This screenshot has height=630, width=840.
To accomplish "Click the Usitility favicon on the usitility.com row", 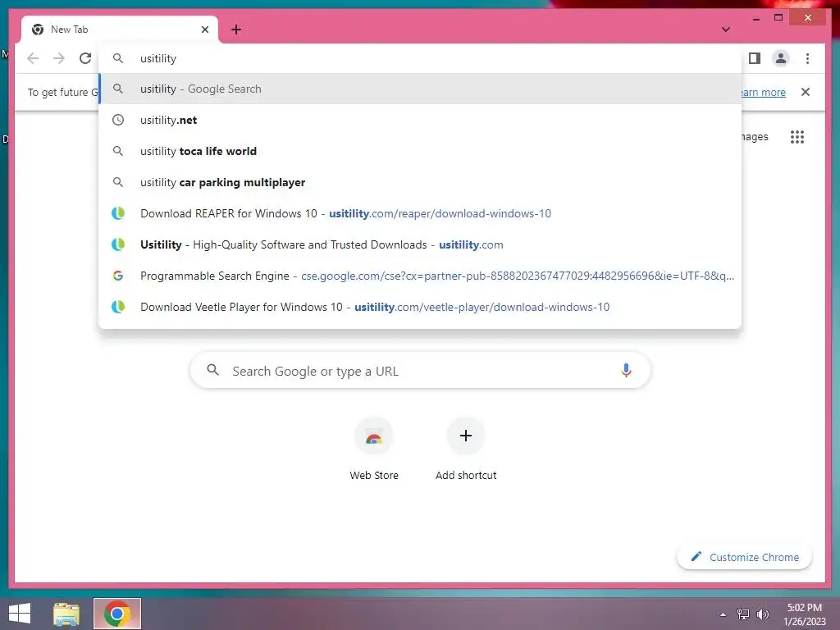I will click(x=118, y=244).
